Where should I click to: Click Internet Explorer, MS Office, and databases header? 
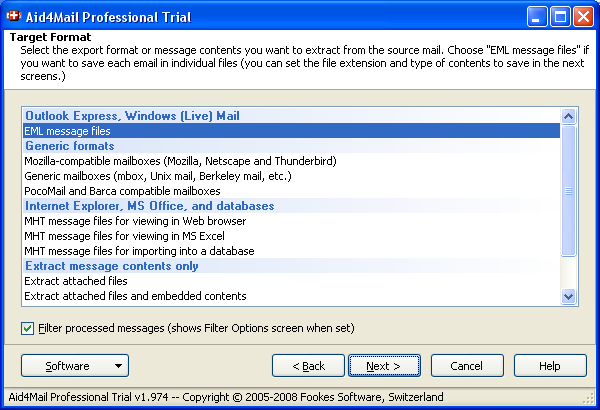[x=292, y=206]
